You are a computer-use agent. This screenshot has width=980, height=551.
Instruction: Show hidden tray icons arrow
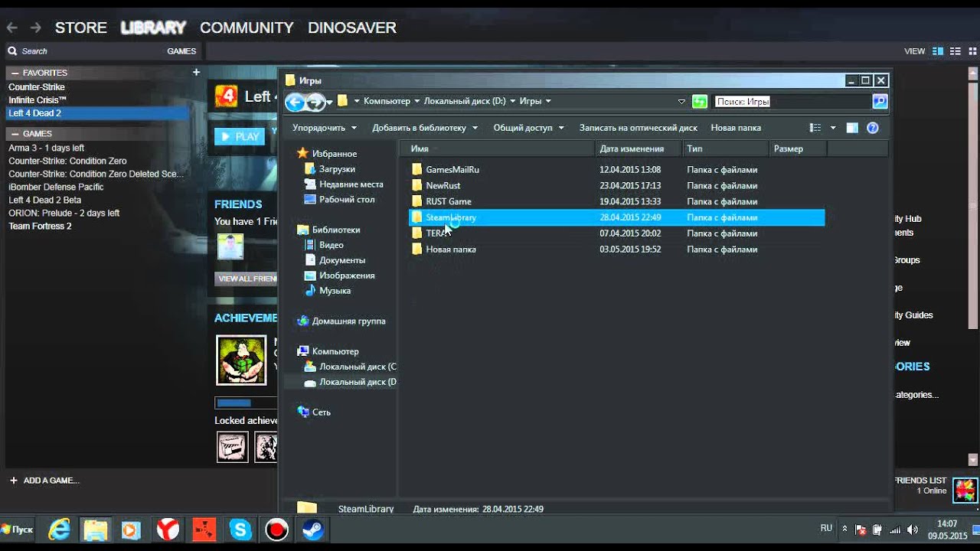(x=844, y=529)
